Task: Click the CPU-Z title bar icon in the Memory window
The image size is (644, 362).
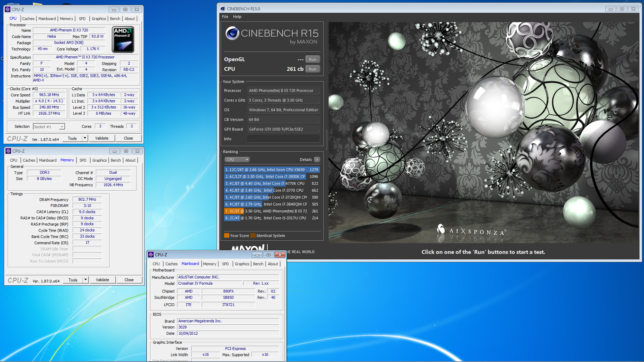Action: (9, 151)
